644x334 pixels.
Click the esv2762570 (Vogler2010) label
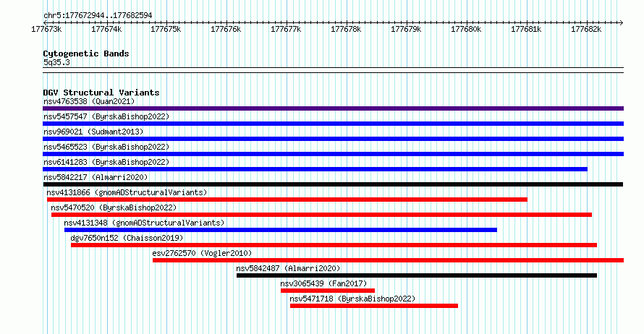click(x=202, y=253)
